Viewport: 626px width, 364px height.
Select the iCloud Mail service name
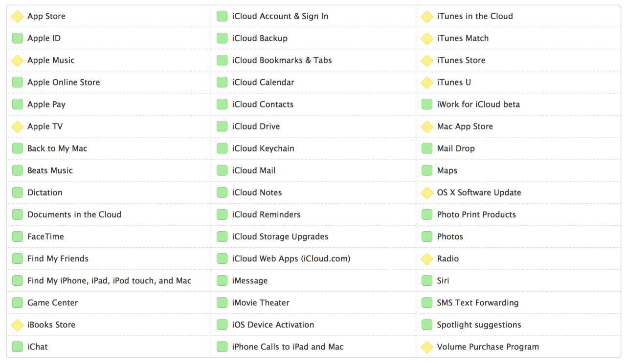pos(253,171)
